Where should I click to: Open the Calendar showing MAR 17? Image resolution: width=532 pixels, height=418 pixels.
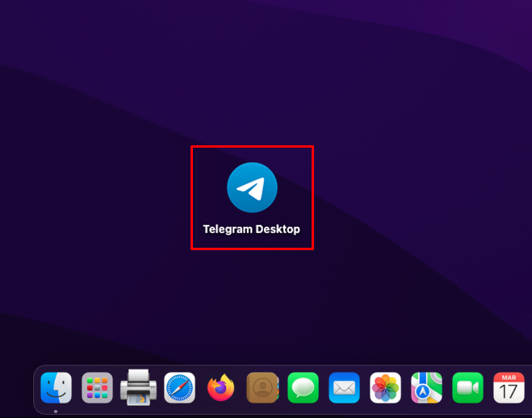[509, 388]
